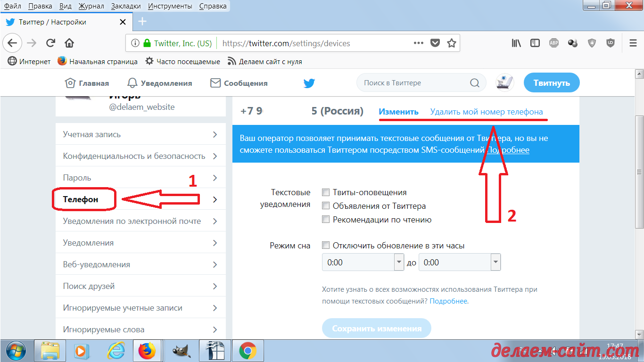Viewport: 644px width, 362px height.
Task: Open Сообщения in Twitter navigation
Action: point(239,83)
